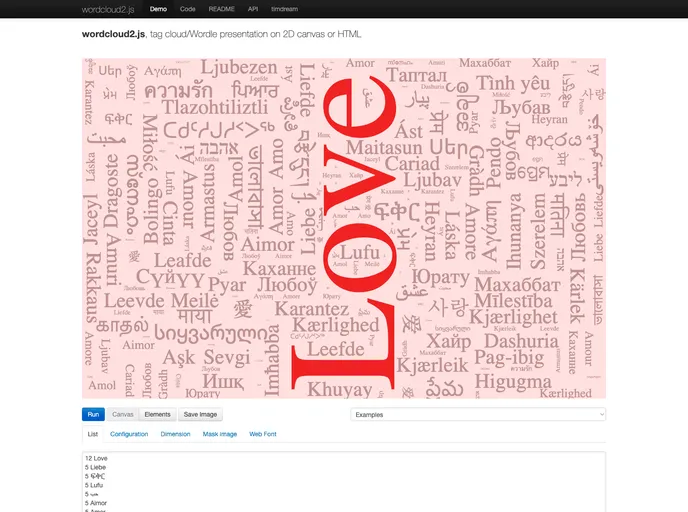Click the word Kjærlighet in the cloud

point(513,318)
